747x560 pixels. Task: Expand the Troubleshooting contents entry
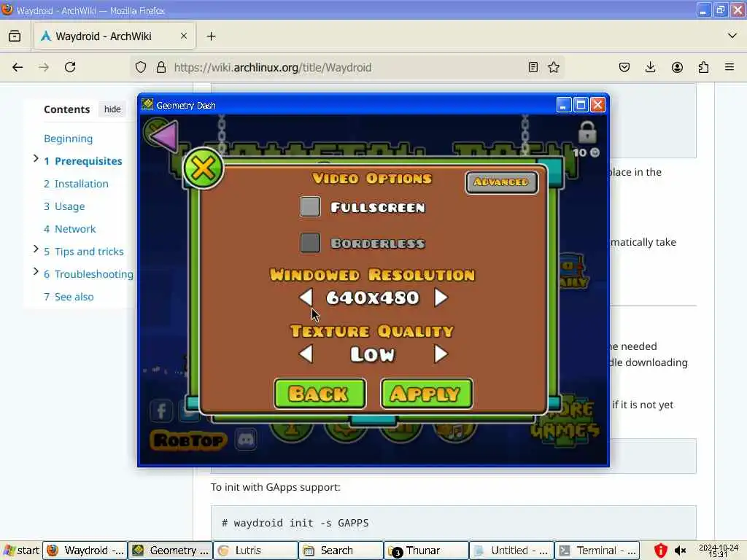tap(36, 271)
